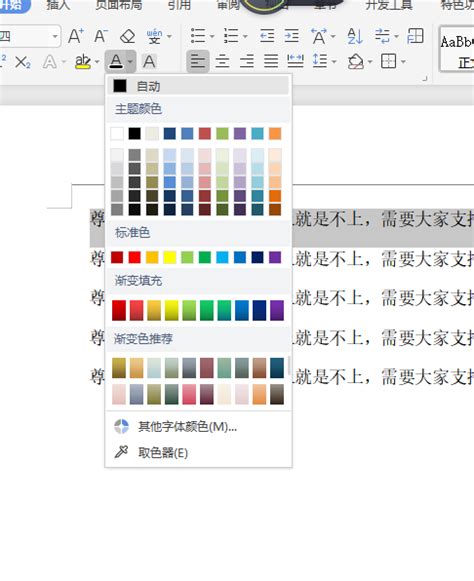Screen dimensions: 474x581
Task: Choose 自动 automatic font color
Action: (198, 86)
